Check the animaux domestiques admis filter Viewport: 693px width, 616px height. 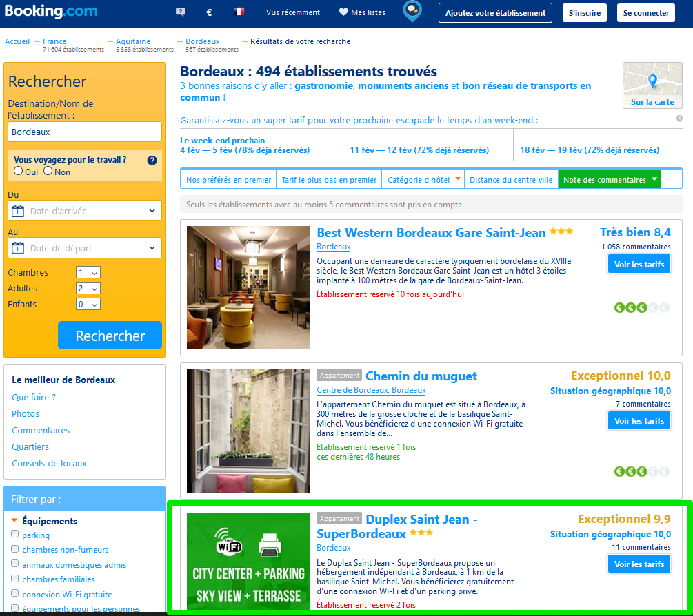[x=15, y=564]
